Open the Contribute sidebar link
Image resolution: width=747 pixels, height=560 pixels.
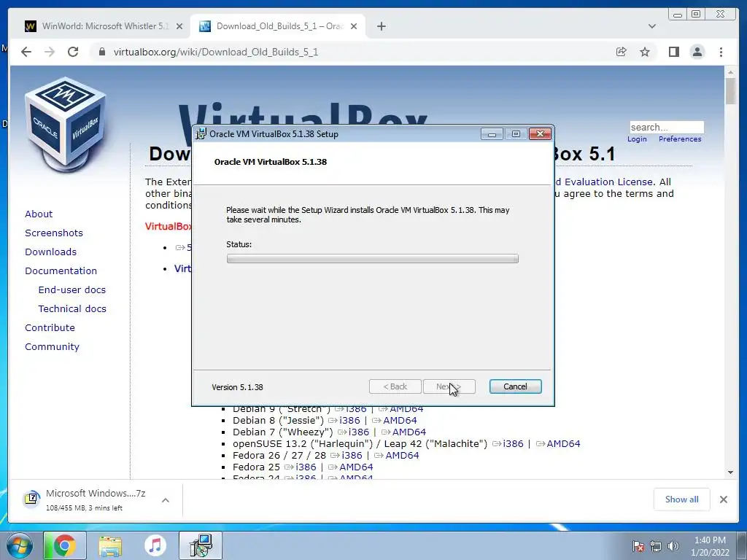(x=50, y=328)
